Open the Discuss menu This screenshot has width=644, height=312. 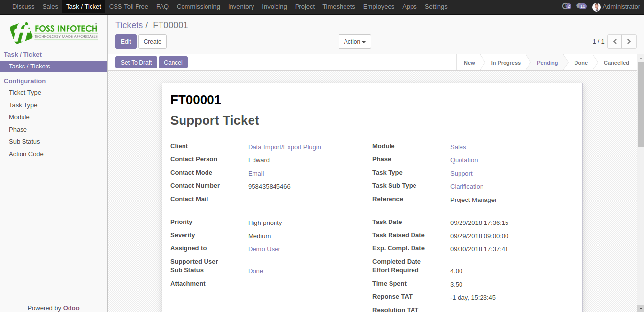point(23,7)
